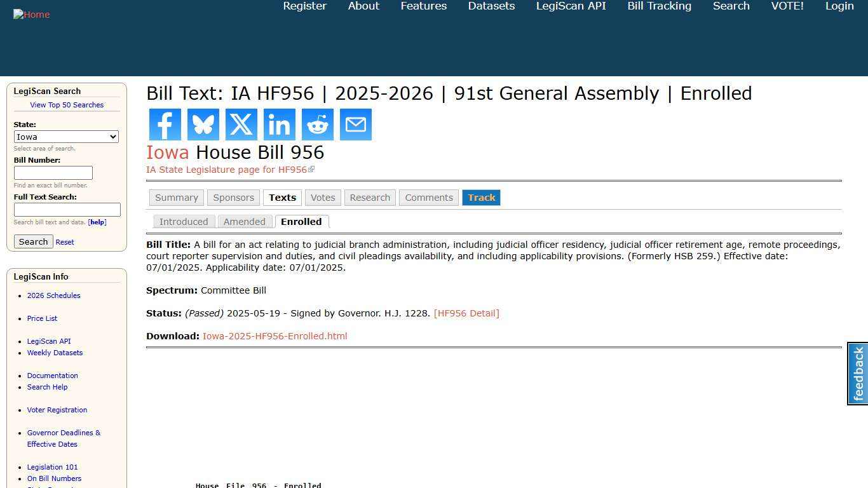Viewport: 868px width, 488px height.
Task: Open the State selection dropdown
Action: [66, 137]
